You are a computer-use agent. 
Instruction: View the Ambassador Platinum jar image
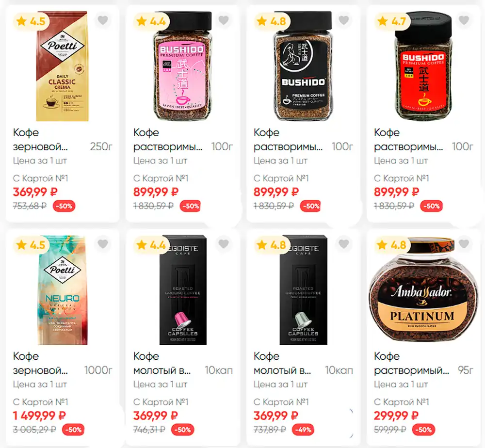click(423, 290)
